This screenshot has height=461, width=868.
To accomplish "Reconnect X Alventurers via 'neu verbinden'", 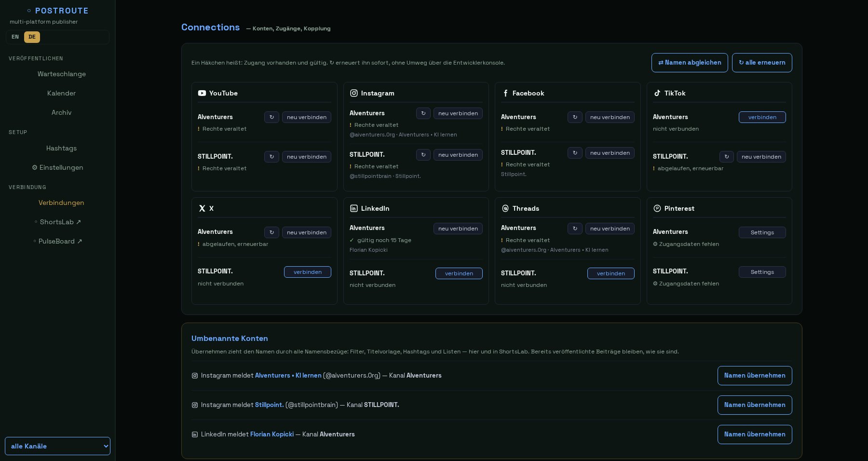I will (x=307, y=232).
